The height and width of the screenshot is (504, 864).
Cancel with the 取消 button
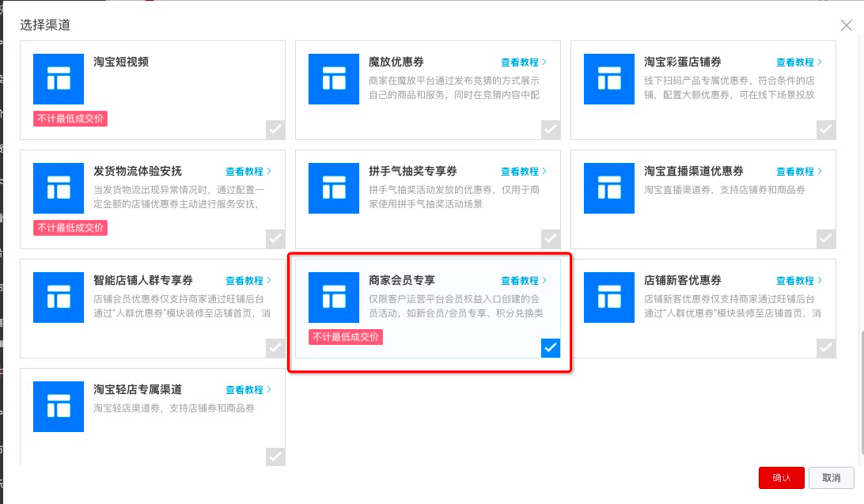coord(832,478)
